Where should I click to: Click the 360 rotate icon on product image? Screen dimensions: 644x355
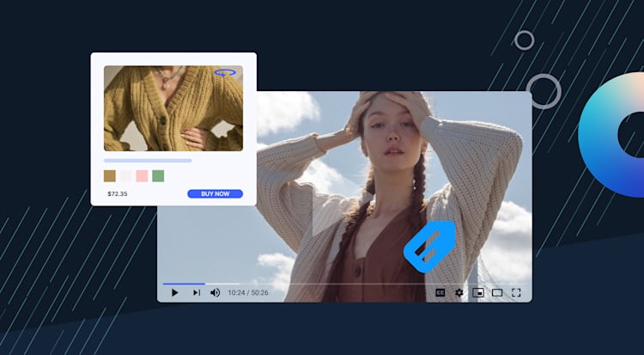(x=225, y=73)
